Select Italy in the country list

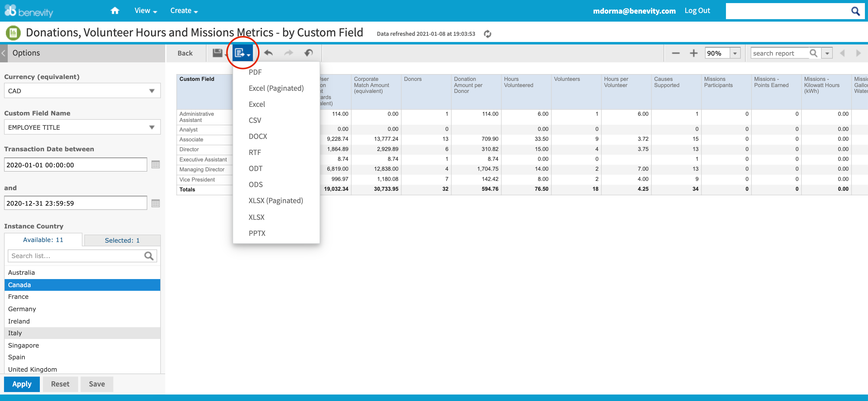(82, 333)
